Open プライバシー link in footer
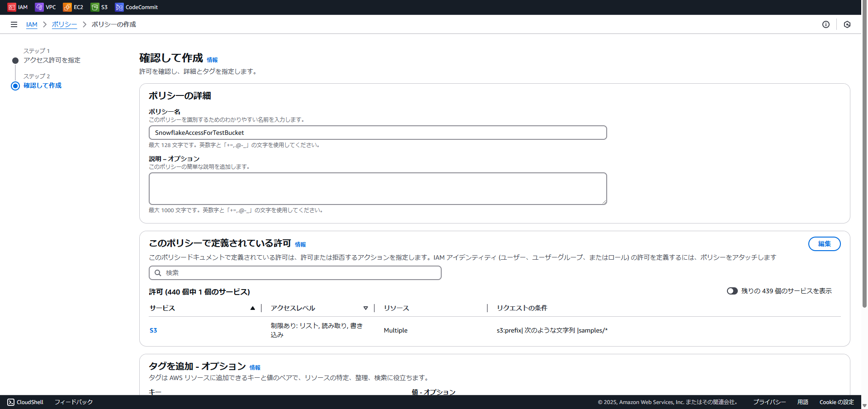Image resolution: width=868 pixels, height=409 pixels. (769, 402)
